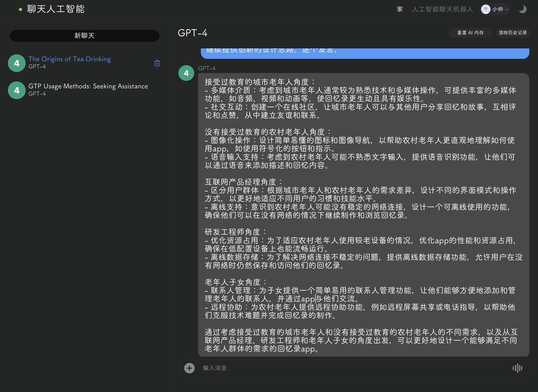Click the blue user message bubble

(x=365, y=53)
